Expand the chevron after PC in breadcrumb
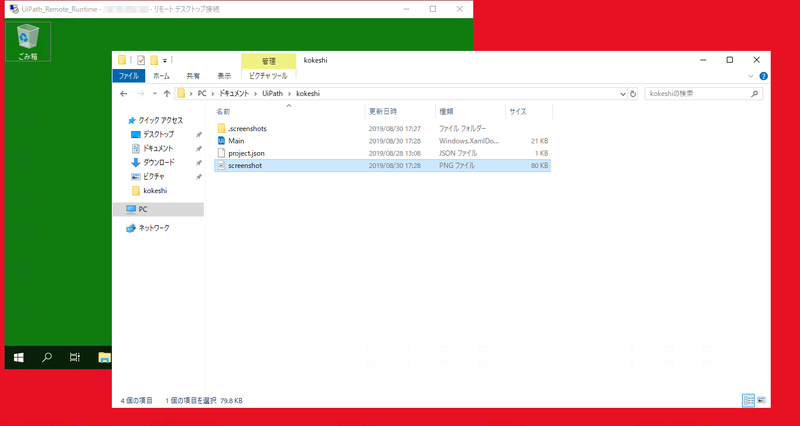Viewport: 800px width, 426px height. coord(212,94)
